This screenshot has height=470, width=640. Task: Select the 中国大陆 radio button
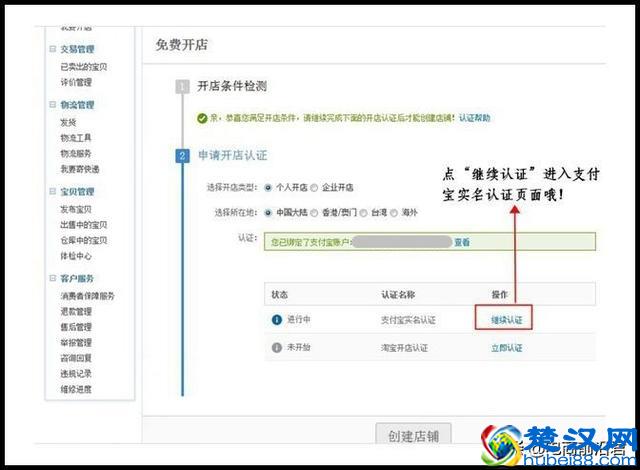point(268,213)
